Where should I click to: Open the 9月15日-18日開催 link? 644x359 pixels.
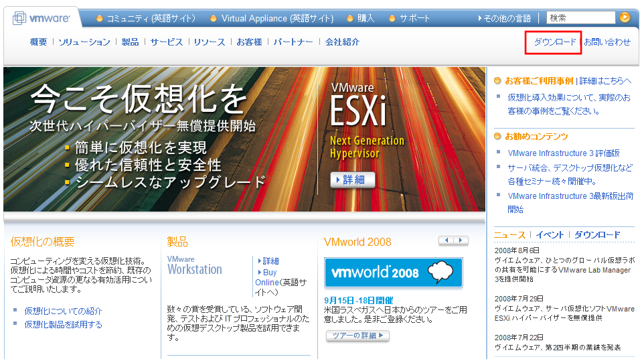point(359,300)
